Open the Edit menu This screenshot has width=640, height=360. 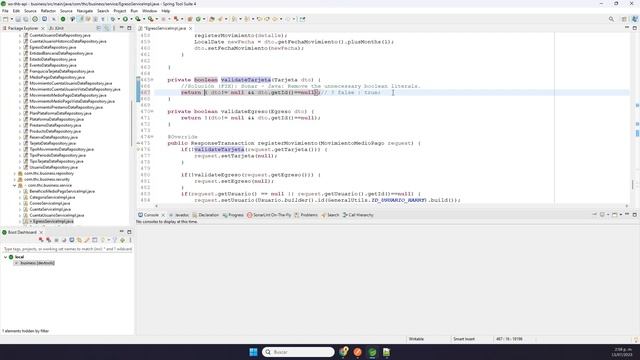pos(16,11)
